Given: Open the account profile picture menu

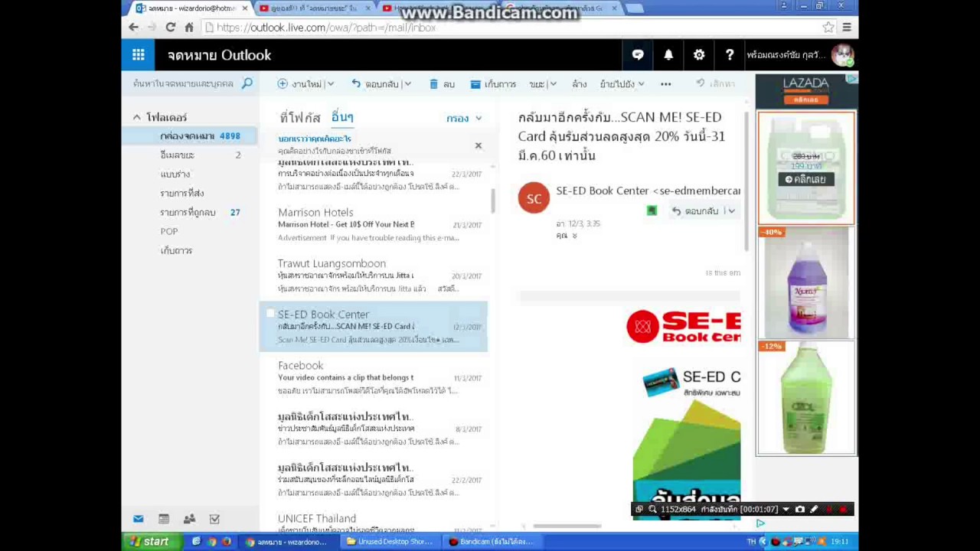Looking at the screenshot, I should pyautogui.click(x=842, y=55).
